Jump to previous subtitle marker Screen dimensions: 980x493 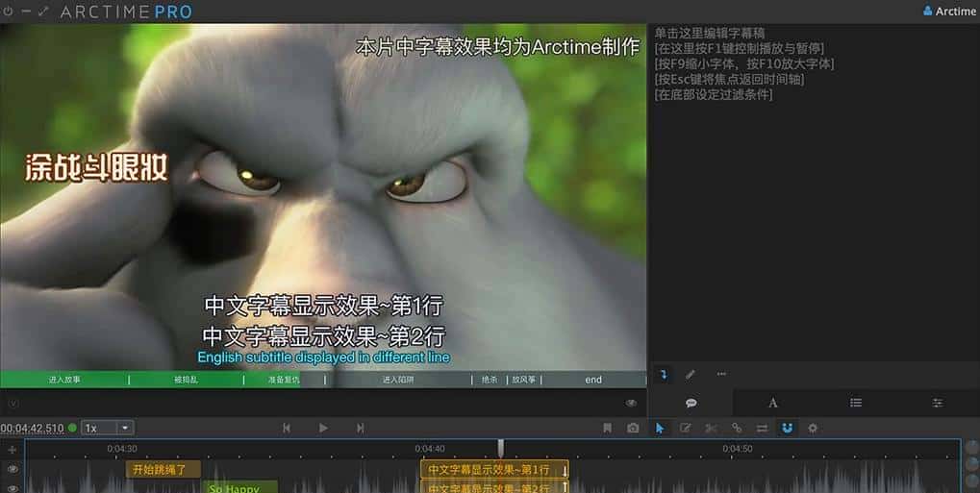[287, 428]
